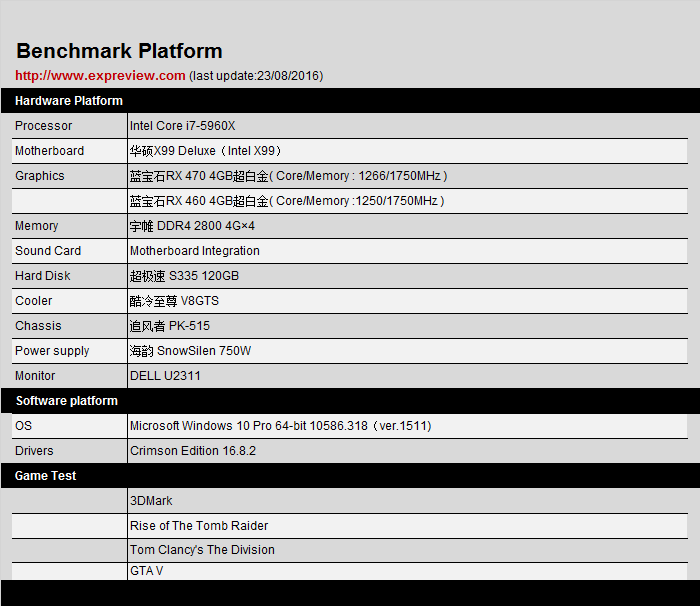Click the OS label cell
The width and height of the screenshot is (700, 606).
point(70,426)
